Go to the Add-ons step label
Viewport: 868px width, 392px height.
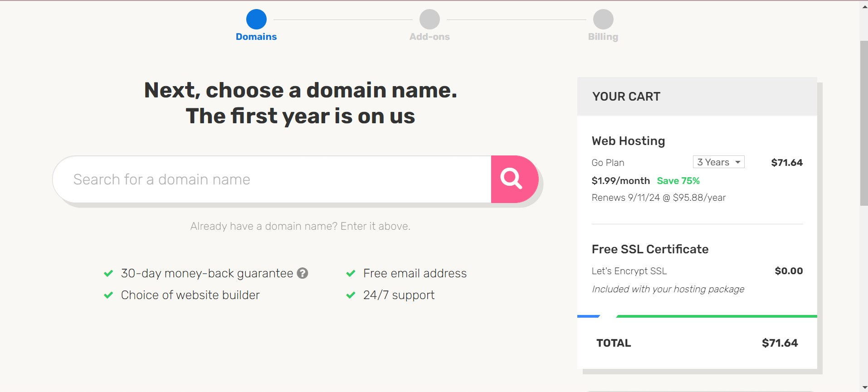click(429, 37)
